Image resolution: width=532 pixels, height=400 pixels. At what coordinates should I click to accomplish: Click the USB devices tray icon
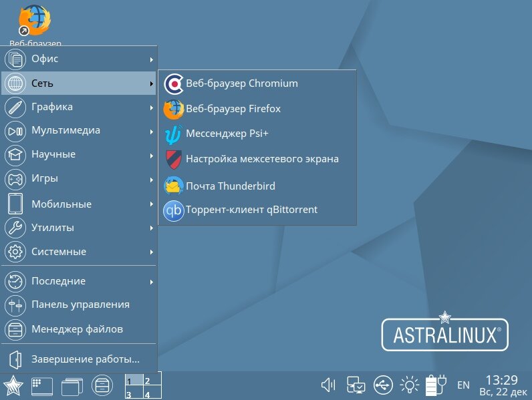coord(383,385)
